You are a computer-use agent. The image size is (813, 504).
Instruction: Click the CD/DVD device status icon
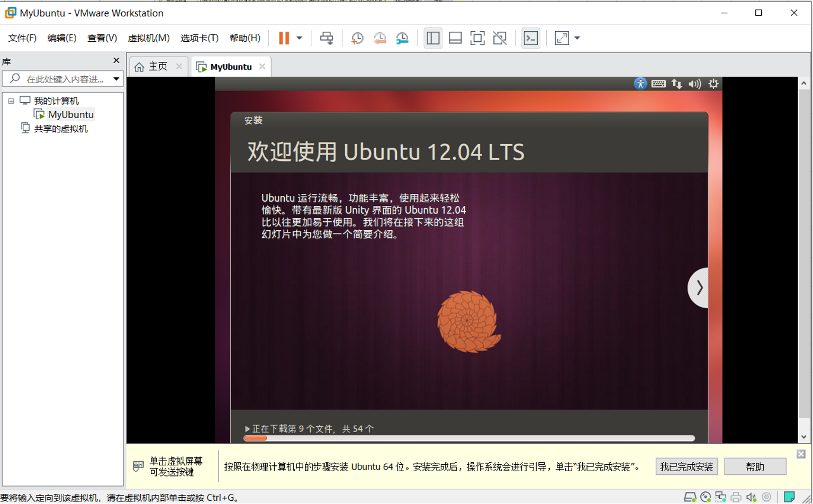tap(704, 497)
